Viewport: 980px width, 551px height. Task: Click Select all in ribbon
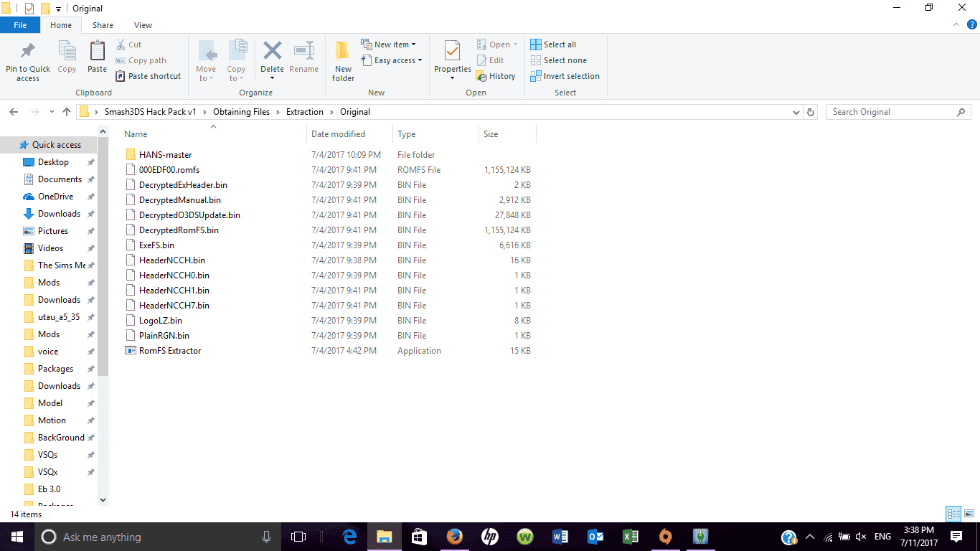(x=553, y=44)
